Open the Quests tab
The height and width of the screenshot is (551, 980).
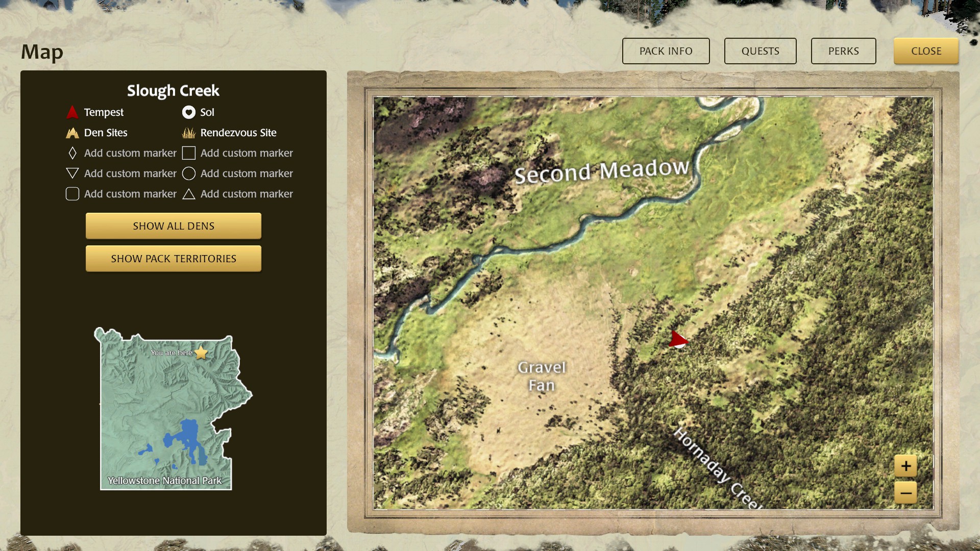(x=760, y=51)
